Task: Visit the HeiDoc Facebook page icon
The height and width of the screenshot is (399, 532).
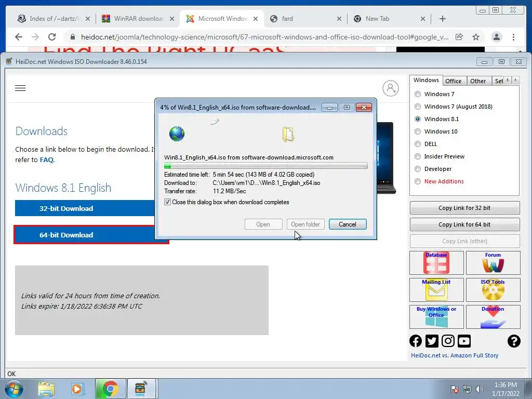Action: tap(416, 341)
